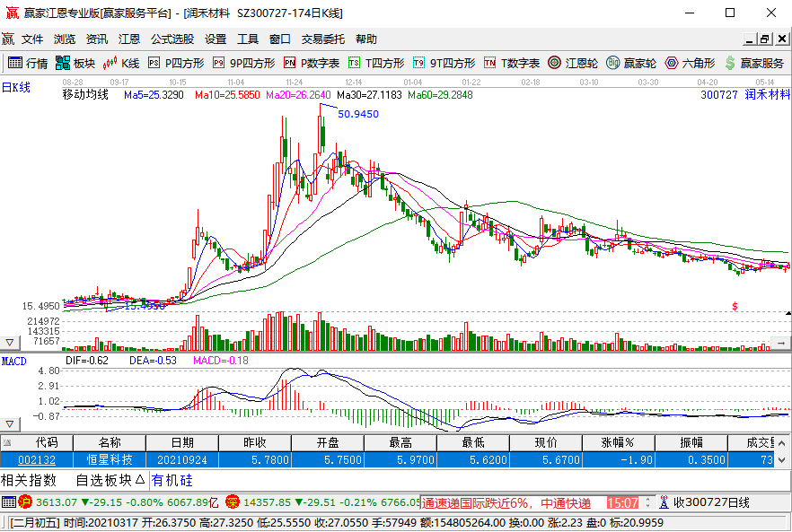792x532 pixels.
Task: Sort by 现价 column header
Action: pos(546,442)
